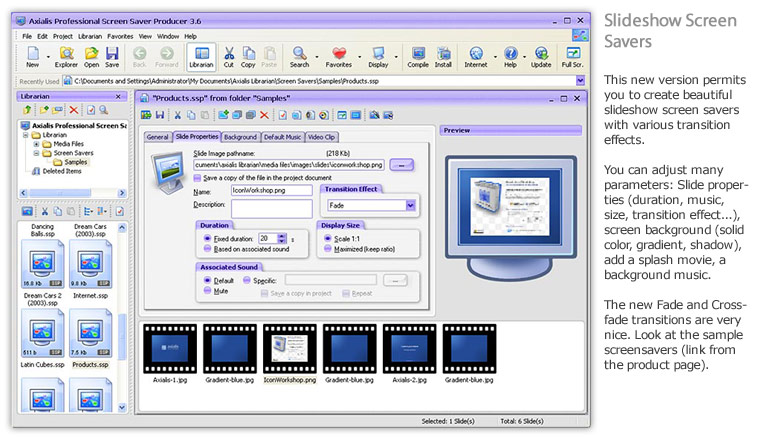The height and width of the screenshot is (440, 760).
Task: Click the Help question mark icon
Action: tap(510, 57)
